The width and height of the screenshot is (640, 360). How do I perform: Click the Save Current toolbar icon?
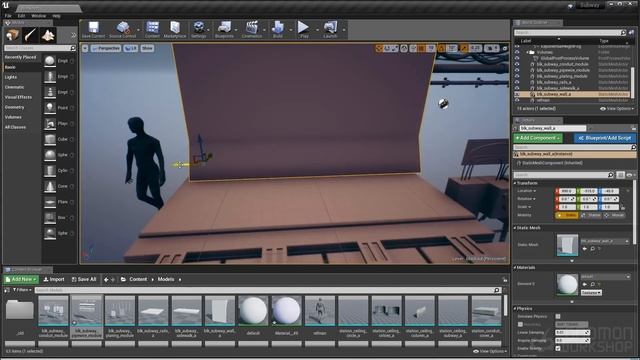93,28
